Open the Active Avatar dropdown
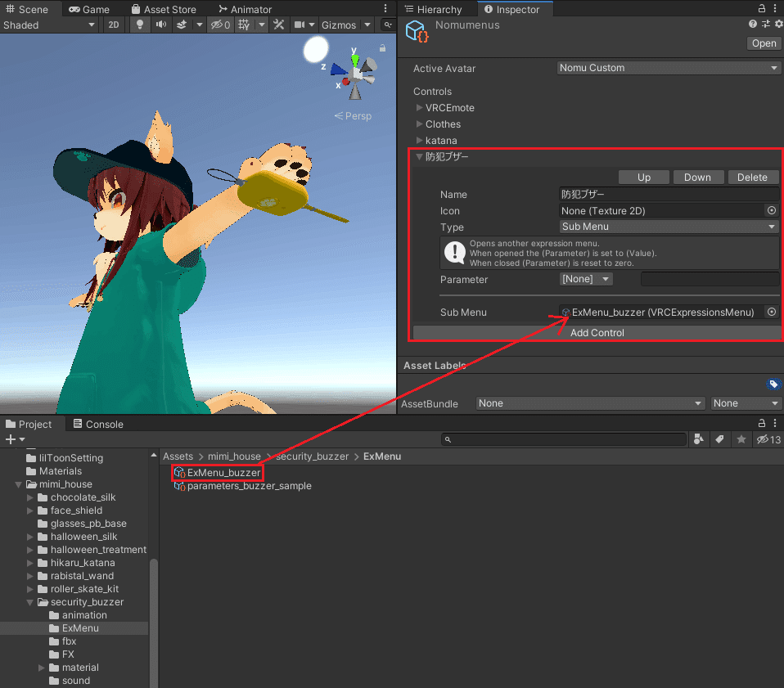 tap(669, 68)
